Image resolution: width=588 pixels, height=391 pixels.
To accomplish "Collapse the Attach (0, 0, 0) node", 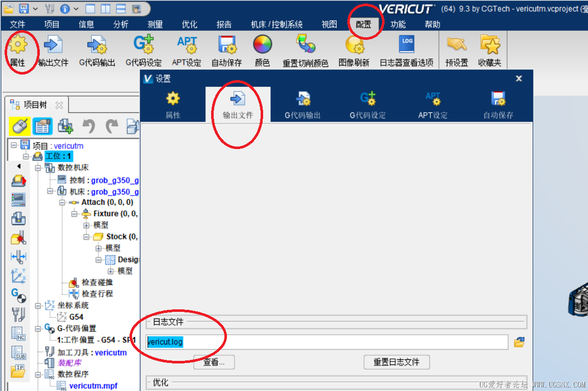I will pyautogui.click(x=62, y=202).
